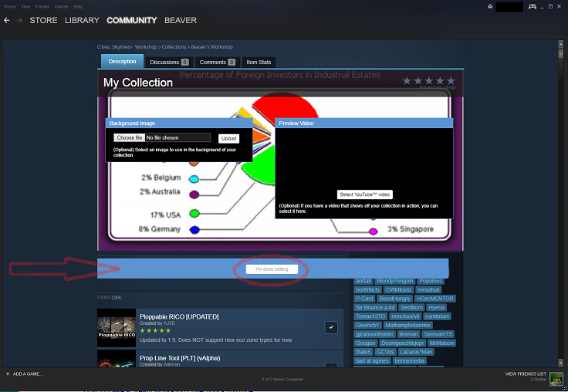Viewport: 568px width, 392px height.
Task: Select the BloodyPenguin tag
Action: point(395,281)
